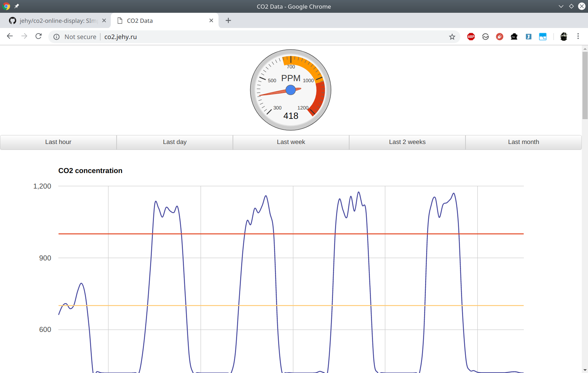Click the CO2 concentration chart title

coord(90,171)
